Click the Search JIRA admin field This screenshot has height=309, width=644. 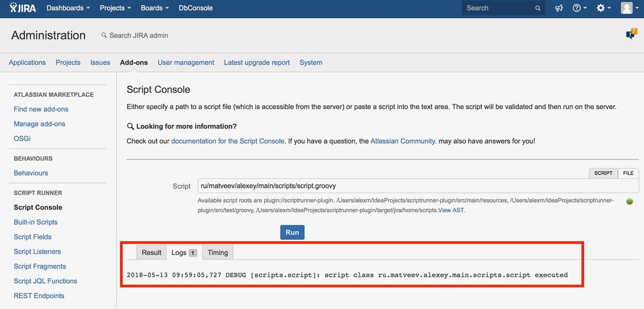click(x=139, y=35)
